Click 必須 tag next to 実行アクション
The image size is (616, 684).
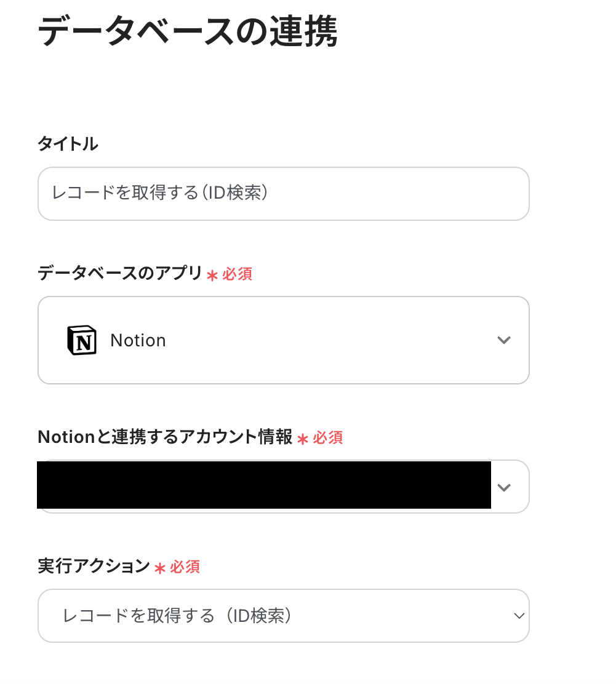point(185,567)
